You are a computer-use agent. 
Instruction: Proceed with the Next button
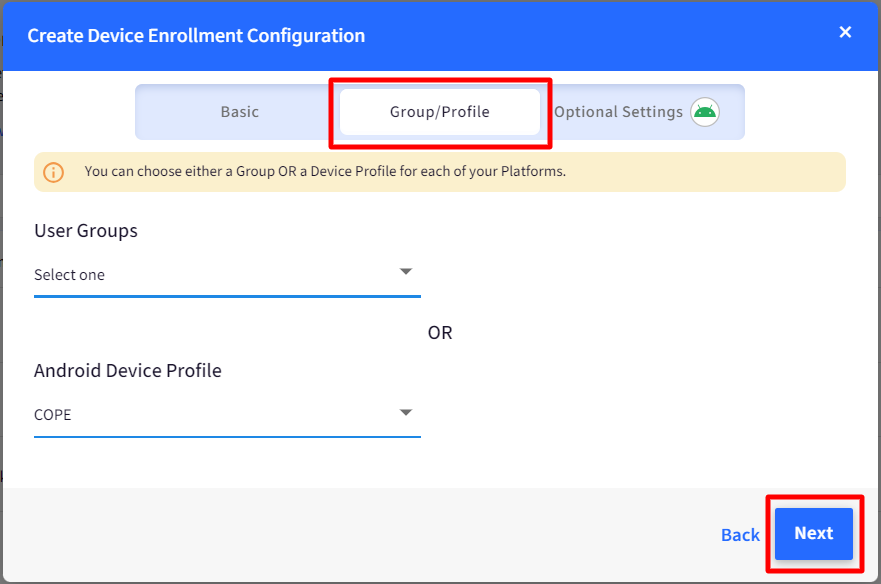pyautogui.click(x=814, y=534)
